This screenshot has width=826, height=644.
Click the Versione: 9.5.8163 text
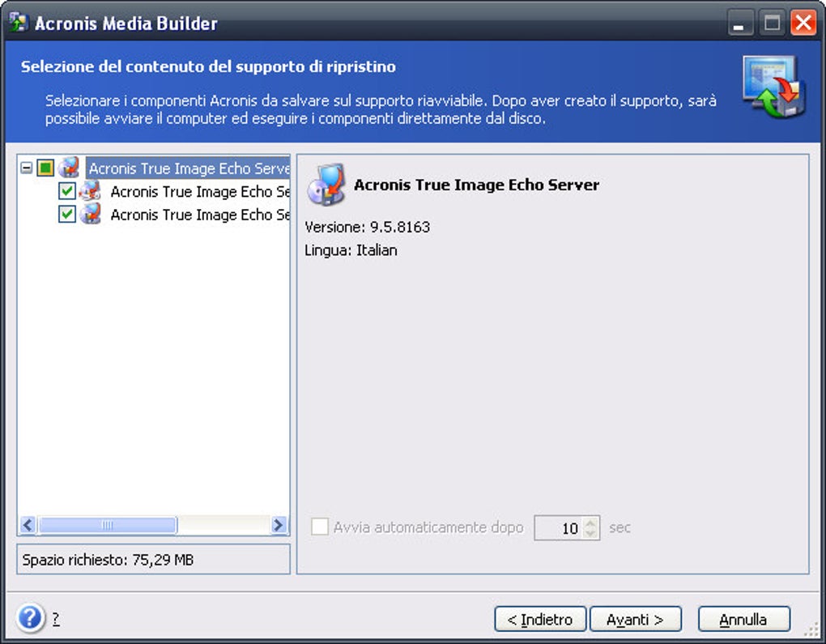367,227
